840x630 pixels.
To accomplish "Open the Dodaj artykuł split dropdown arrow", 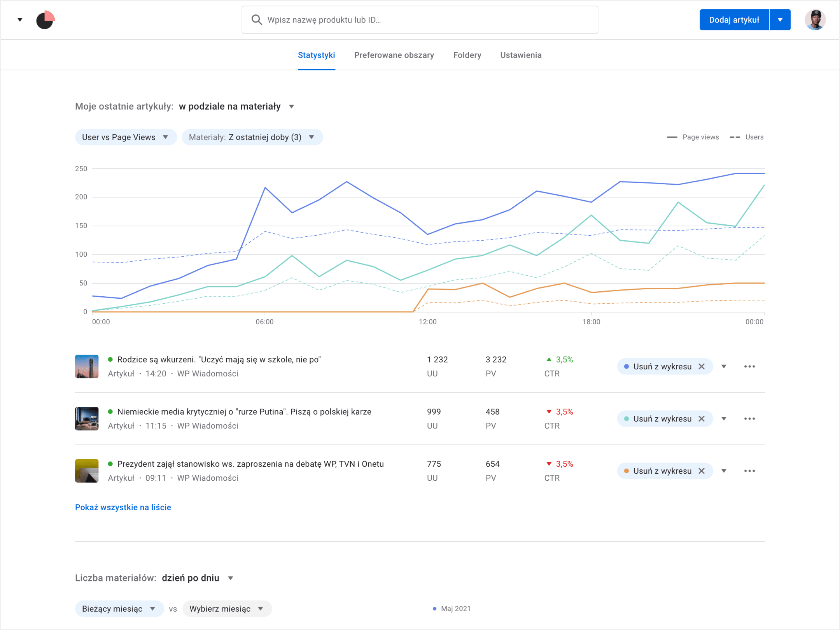I will pos(780,20).
